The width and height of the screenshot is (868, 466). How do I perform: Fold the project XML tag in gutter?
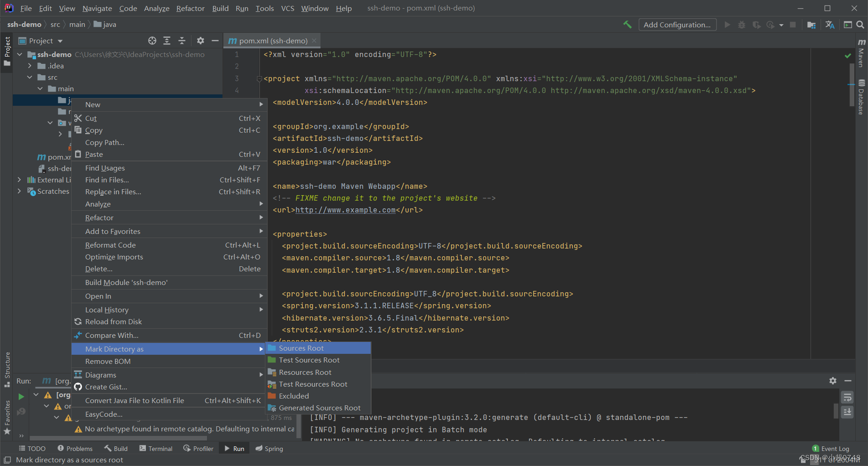tap(259, 78)
